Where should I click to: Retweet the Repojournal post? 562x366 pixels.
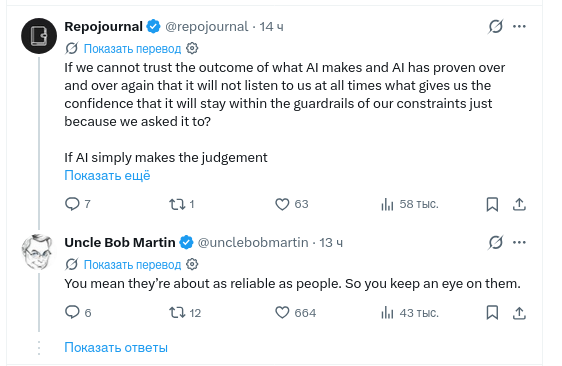point(177,204)
